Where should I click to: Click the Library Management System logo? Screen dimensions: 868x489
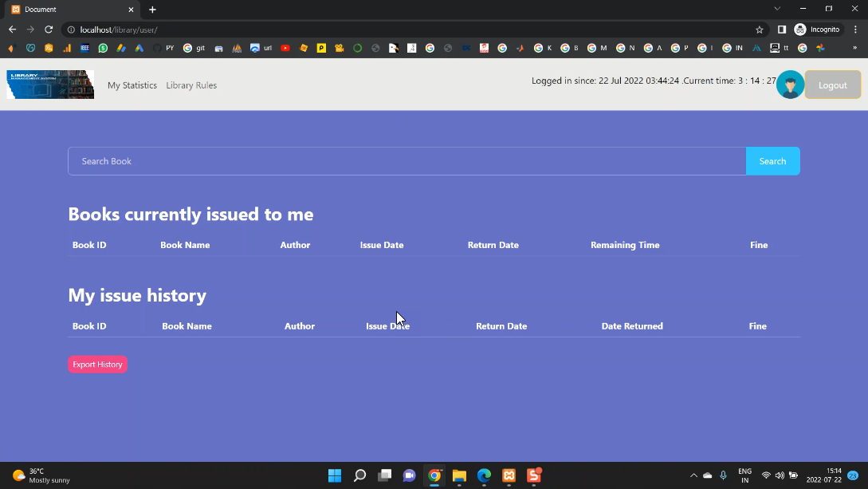tap(50, 85)
